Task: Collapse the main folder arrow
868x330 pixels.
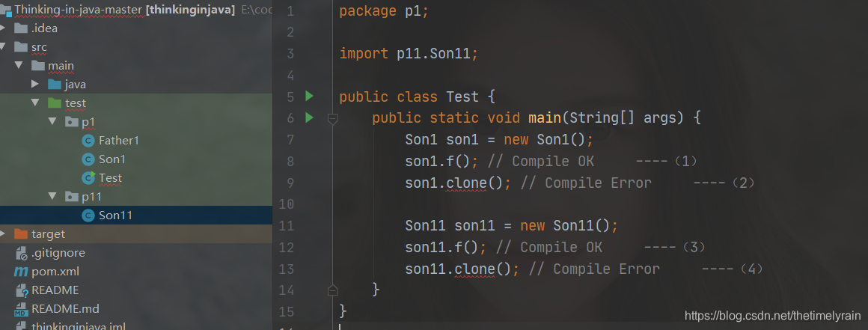Action: (19, 66)
